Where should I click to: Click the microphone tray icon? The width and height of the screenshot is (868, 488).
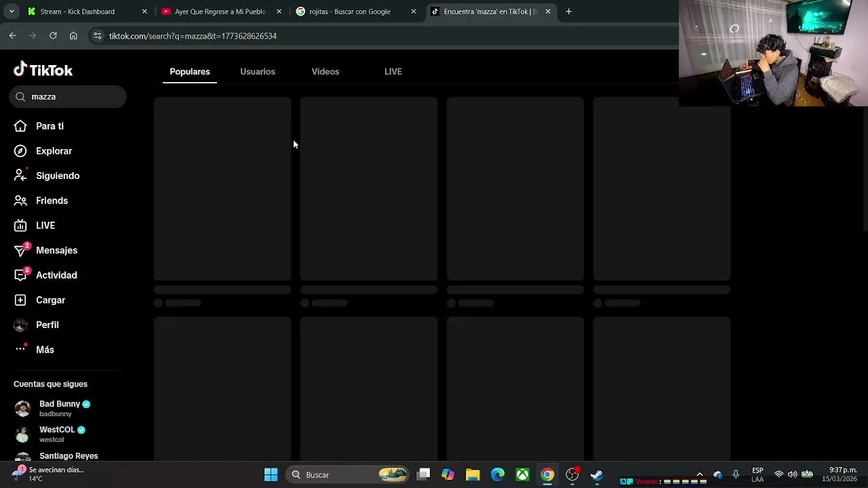736,474
